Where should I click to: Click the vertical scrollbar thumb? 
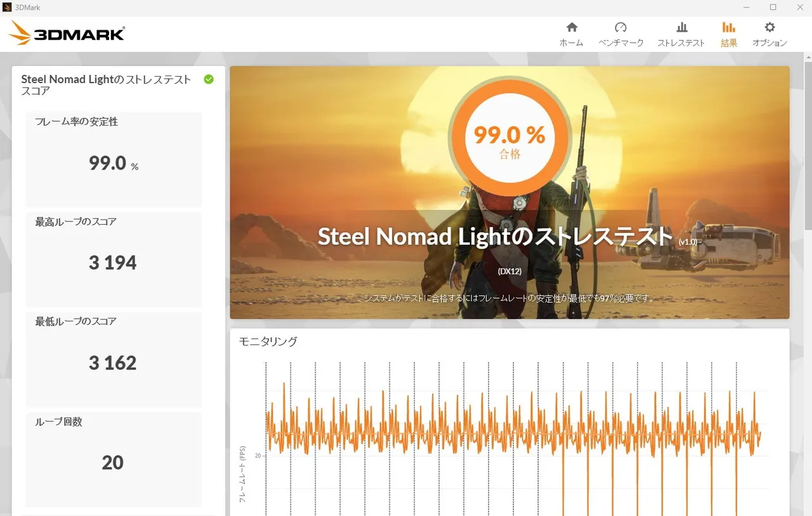coord(808,145)
